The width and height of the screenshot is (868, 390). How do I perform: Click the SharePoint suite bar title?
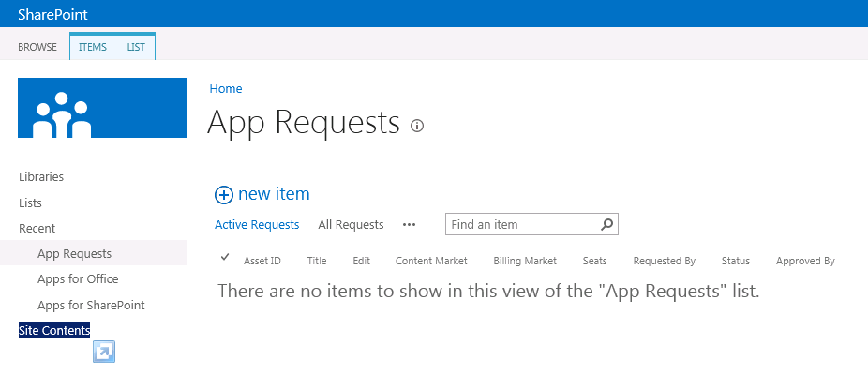click(x=52, y=14)
